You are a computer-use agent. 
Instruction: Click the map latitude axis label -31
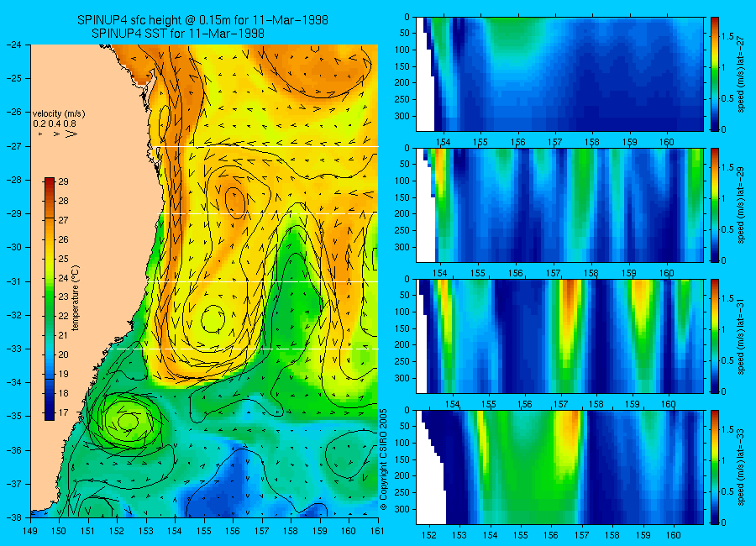pyautogui.click(x=15, y=281)
